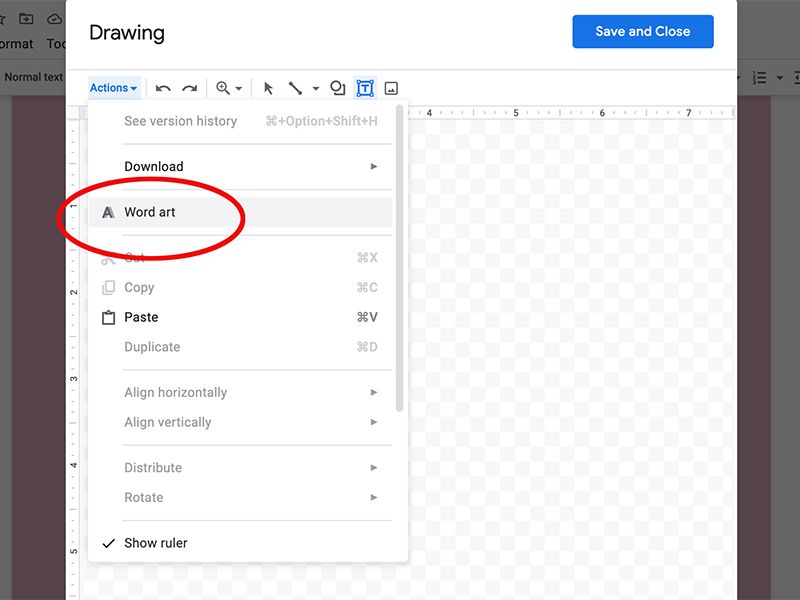Open the zoom options dropdown arrow
800x600 pixels.
click(x=240, y=88)
